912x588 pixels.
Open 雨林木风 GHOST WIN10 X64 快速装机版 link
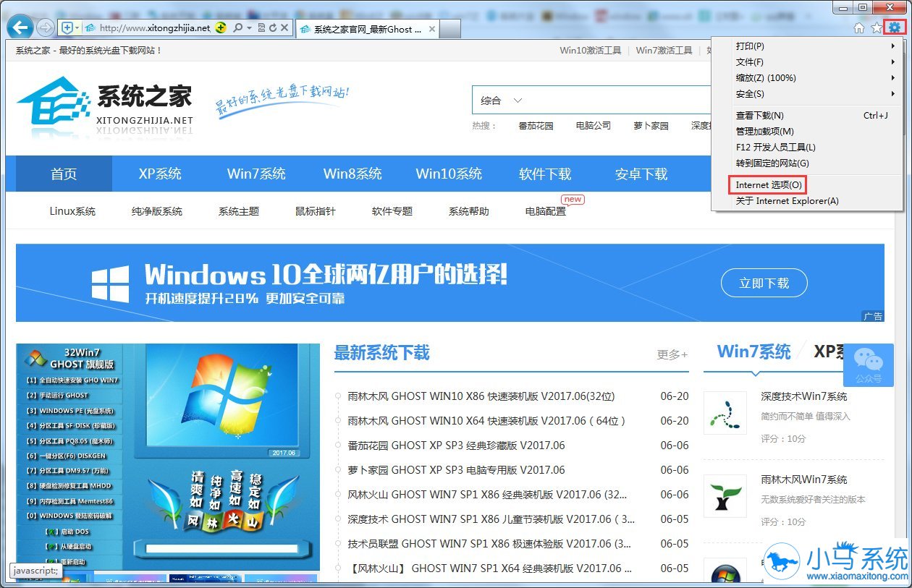click(486, 421)
